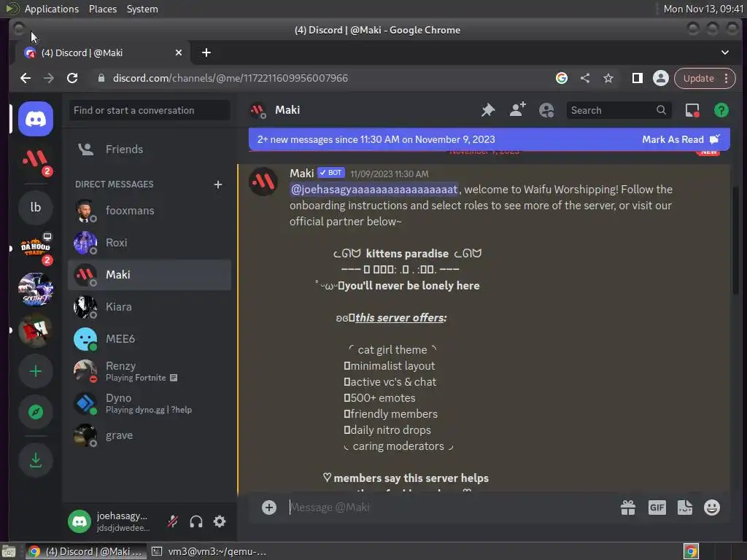This screenshot has width=747, height=560.
Task: Click Find or start a conversation field
Action: pyautogui.click(x=150, y=111)
